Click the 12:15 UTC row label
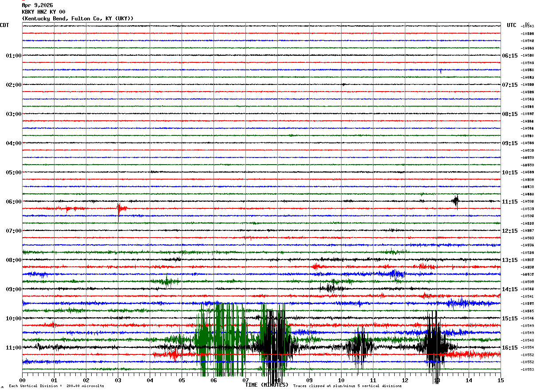The height and width of the screenshot is (392, 536). pos(510,231)
